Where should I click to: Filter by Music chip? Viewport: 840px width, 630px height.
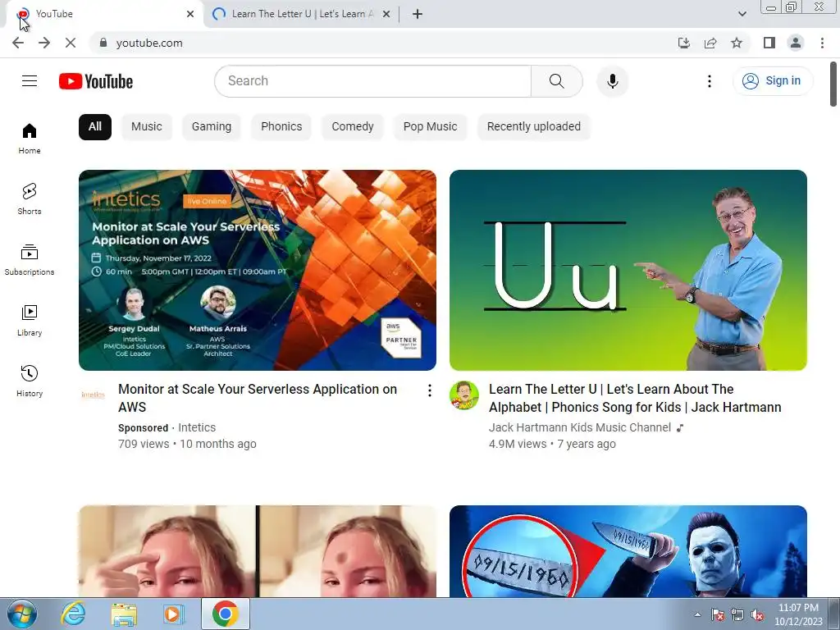(147, 127)
